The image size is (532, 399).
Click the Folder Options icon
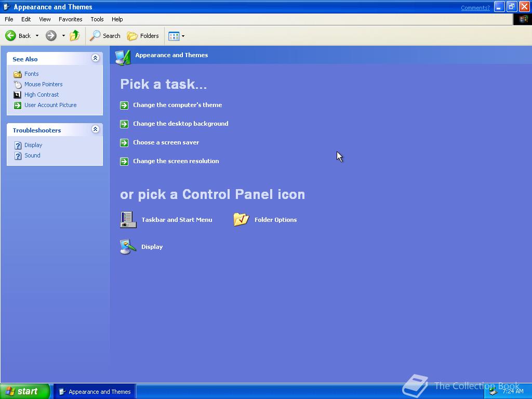(241, 220)
